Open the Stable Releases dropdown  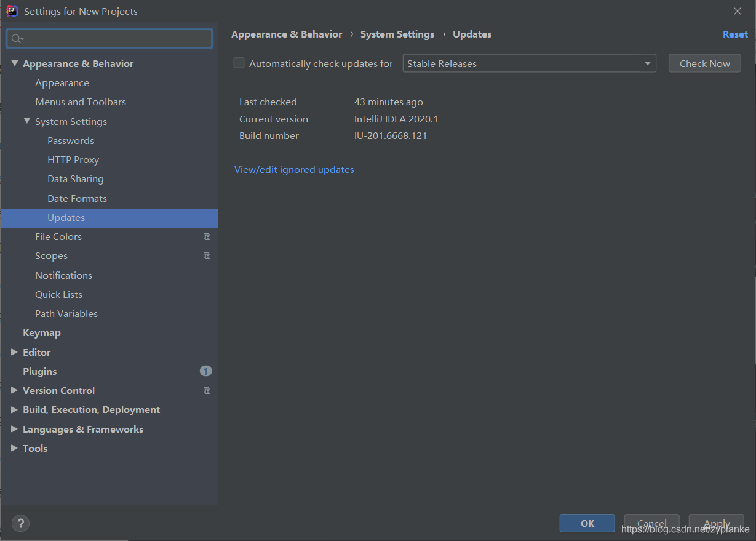point(647,63)
